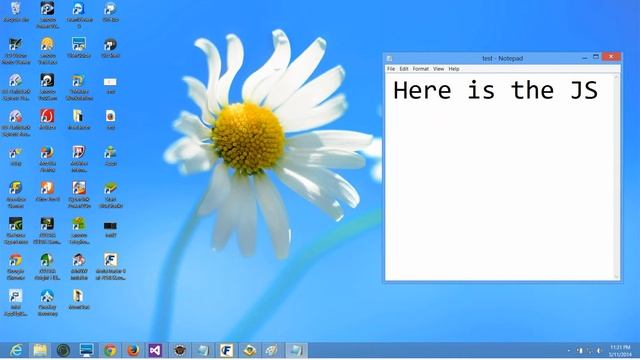Open Google Chrome from the taskbar
Image resolution: width=640 pixels, height=360 pixels.
click(110, 350)
